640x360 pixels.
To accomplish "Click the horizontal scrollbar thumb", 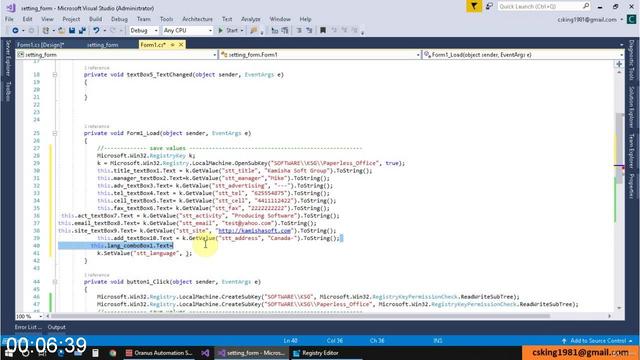I will tap(299, 316).
